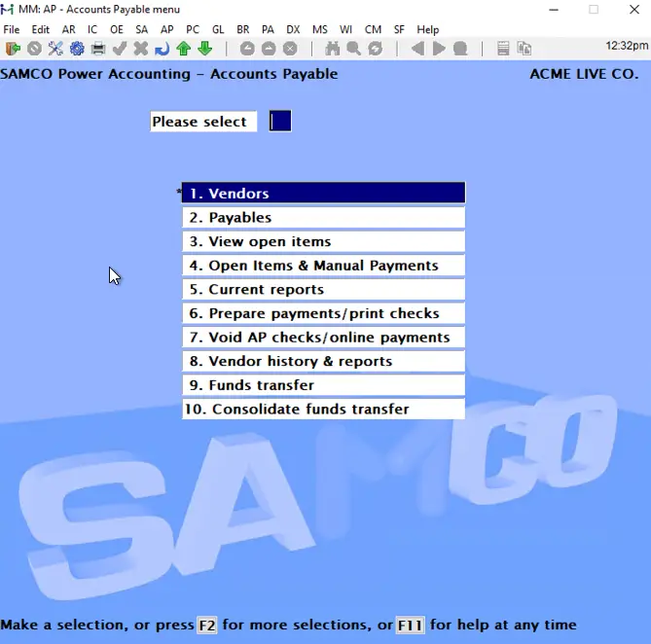Click the binoculars find icon
This screenshot has width=651, height=644.
333,49
